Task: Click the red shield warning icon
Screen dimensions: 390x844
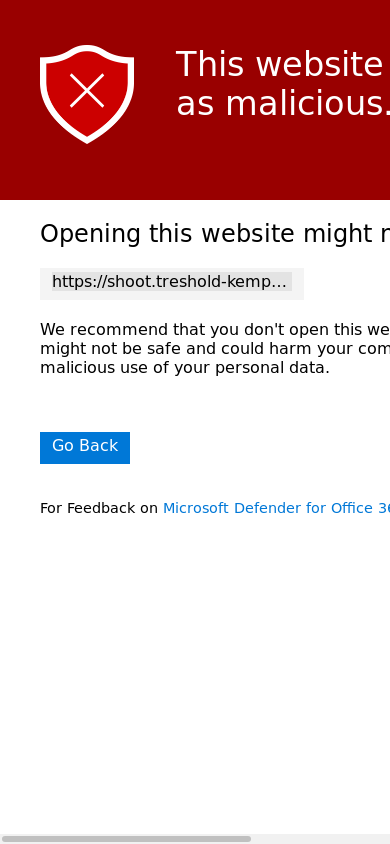Action: (87, 94)
